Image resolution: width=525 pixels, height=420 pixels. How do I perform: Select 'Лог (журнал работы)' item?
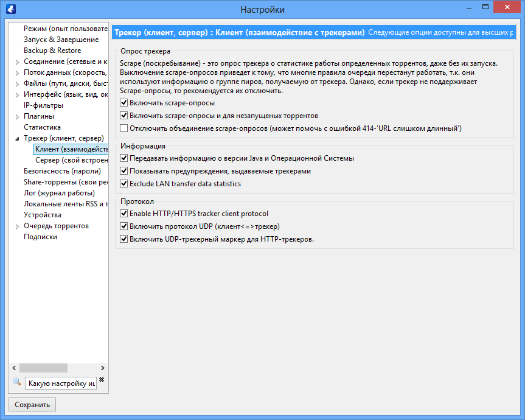tap(59, 193)
